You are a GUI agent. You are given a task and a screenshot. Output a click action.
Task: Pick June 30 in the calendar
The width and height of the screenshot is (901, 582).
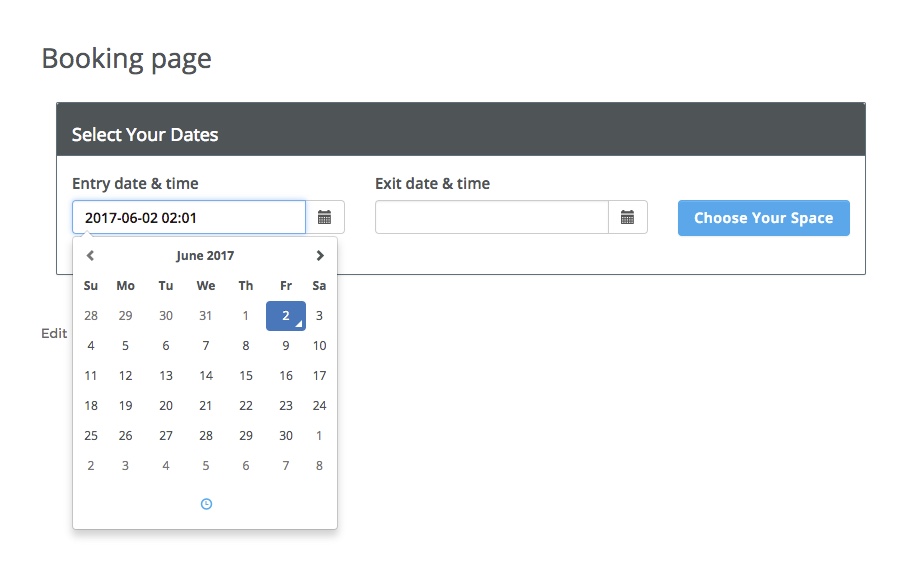coord(286,436)
